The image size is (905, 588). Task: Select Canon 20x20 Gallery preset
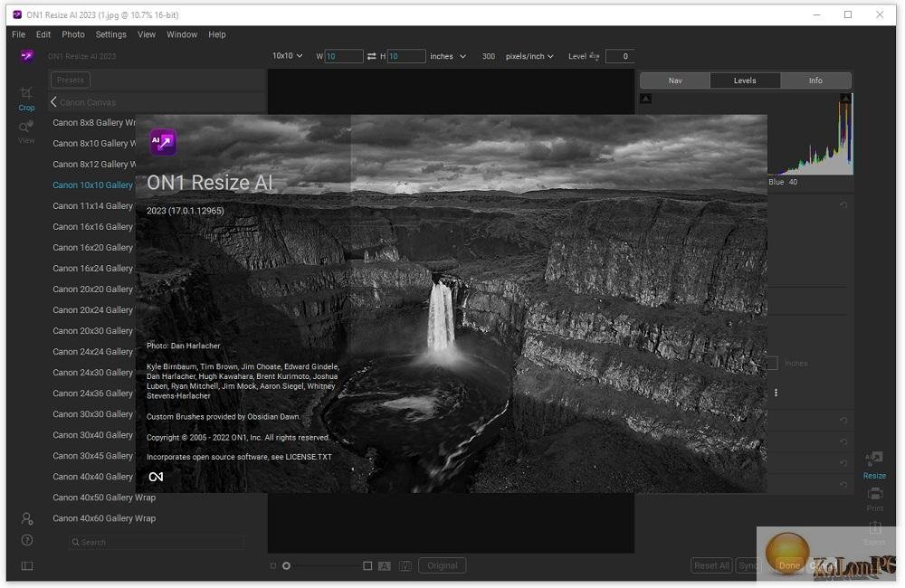pyautogui.click(x=92, y=289)
